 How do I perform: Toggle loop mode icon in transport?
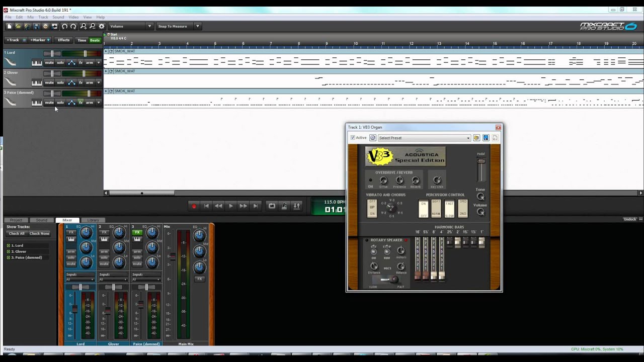[x=272, y=206]
